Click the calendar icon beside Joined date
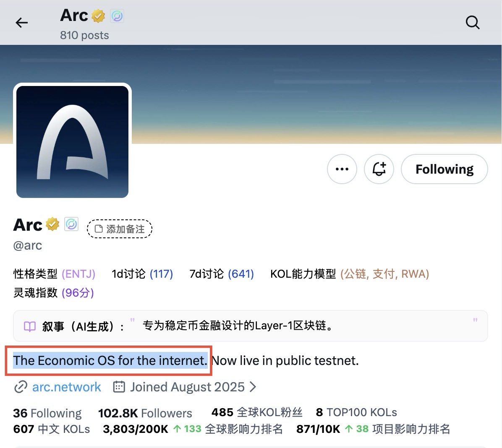Image resolution: width=502 pixels, height=448 pixels. (119, 387)
